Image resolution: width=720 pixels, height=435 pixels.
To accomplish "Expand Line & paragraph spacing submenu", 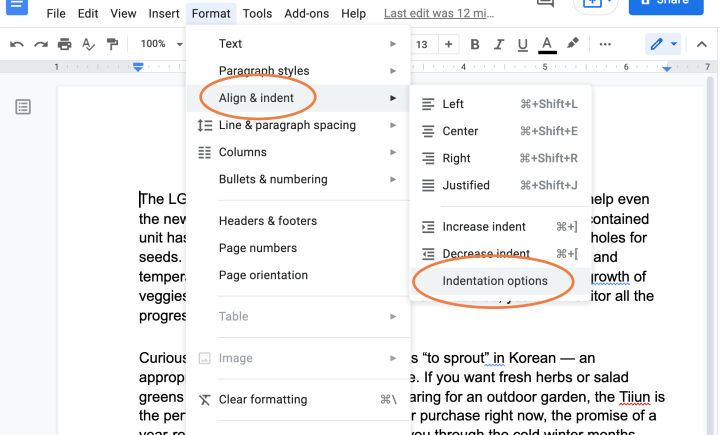I will 298,125.
